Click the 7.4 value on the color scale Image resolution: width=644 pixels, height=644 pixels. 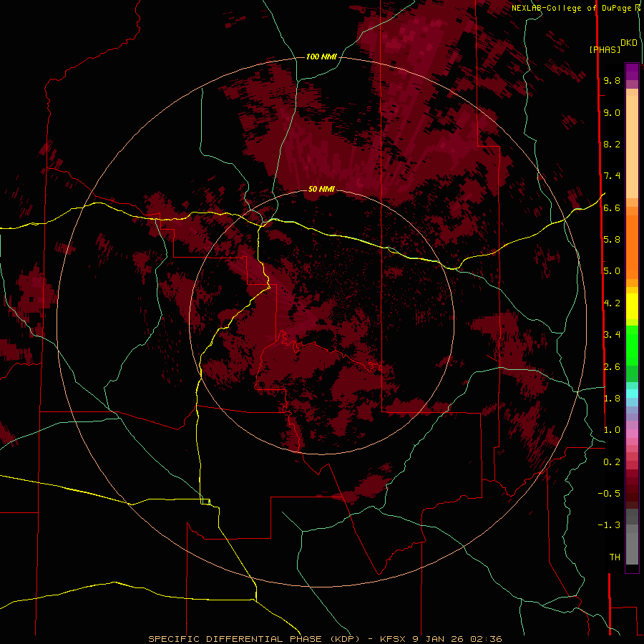pyautogui.click(x=612, y=176)
